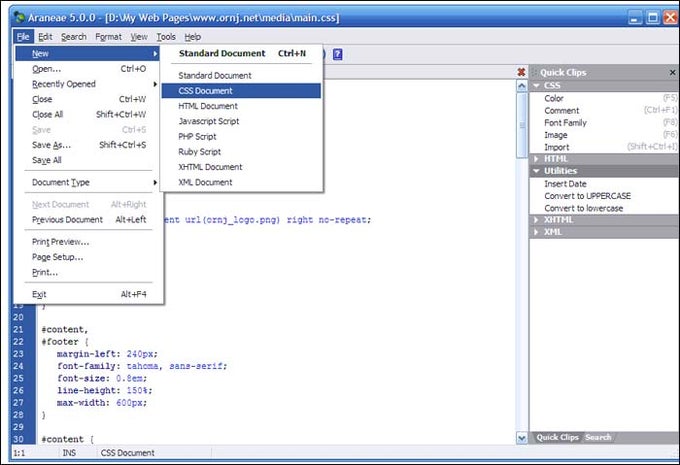Expand the XHTML quick clips group
Screen dimensions: 680x465
(x=536, y=219)
